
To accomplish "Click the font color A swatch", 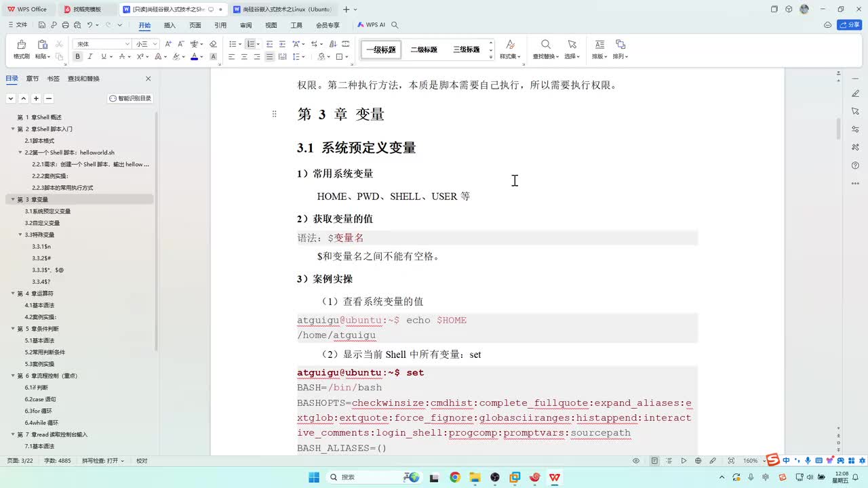I will click(194, 57).
